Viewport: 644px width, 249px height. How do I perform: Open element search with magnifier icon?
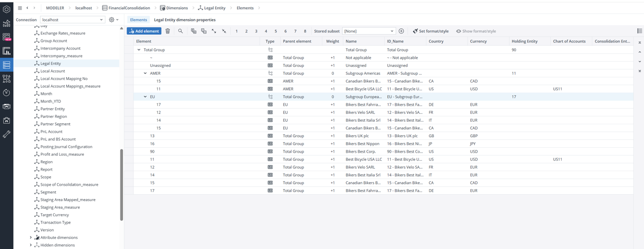tap(180, 31)
